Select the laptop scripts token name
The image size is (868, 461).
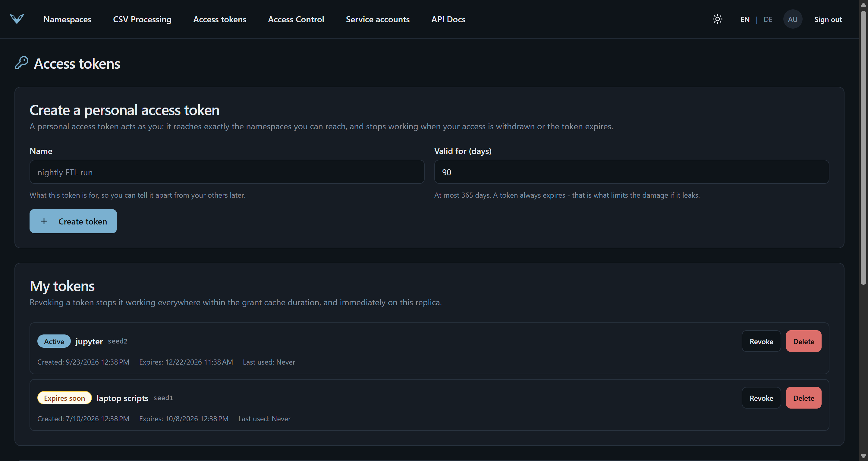click(122, 398)
